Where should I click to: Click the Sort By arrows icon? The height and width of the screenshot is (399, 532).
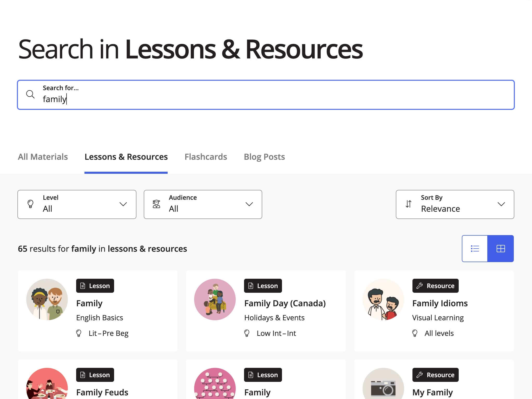[x=409, y=204]
